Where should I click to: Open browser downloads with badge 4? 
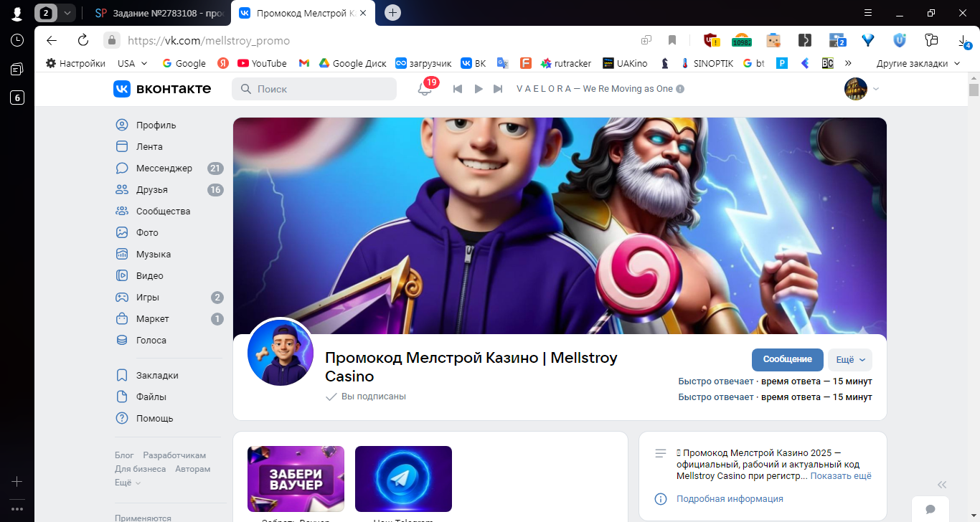tap(964, 41)
